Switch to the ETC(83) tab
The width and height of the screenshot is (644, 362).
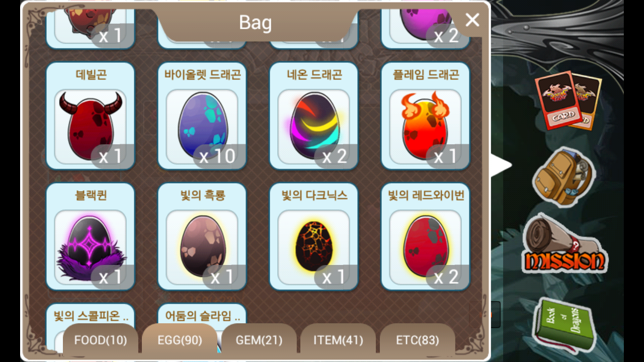pos(418,340)
